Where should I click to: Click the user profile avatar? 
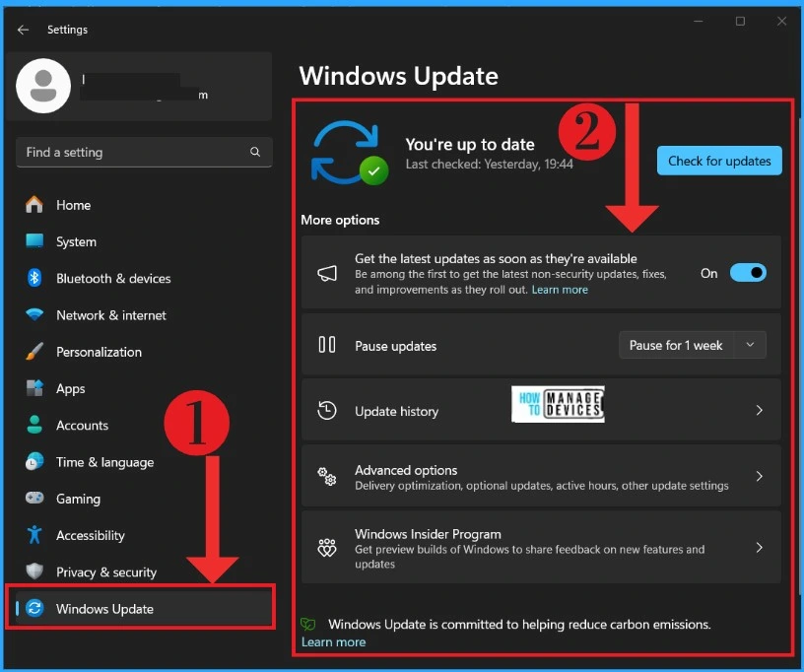click(x=43, y=86)
